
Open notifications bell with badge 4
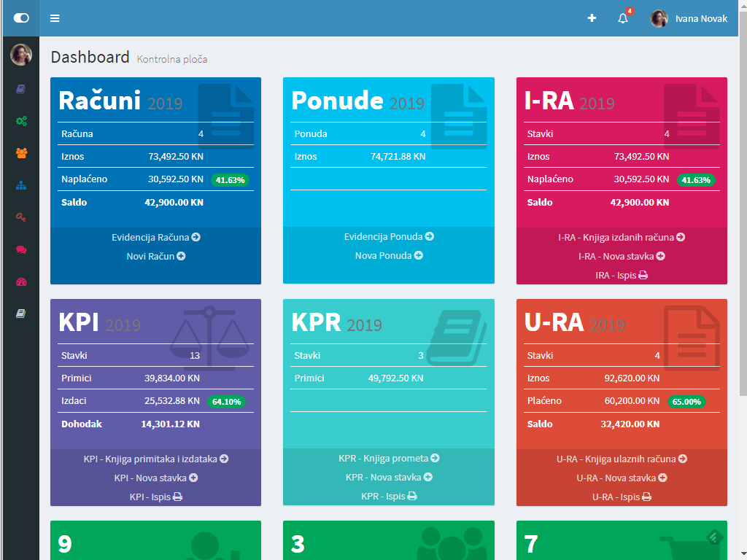[623, 18]
